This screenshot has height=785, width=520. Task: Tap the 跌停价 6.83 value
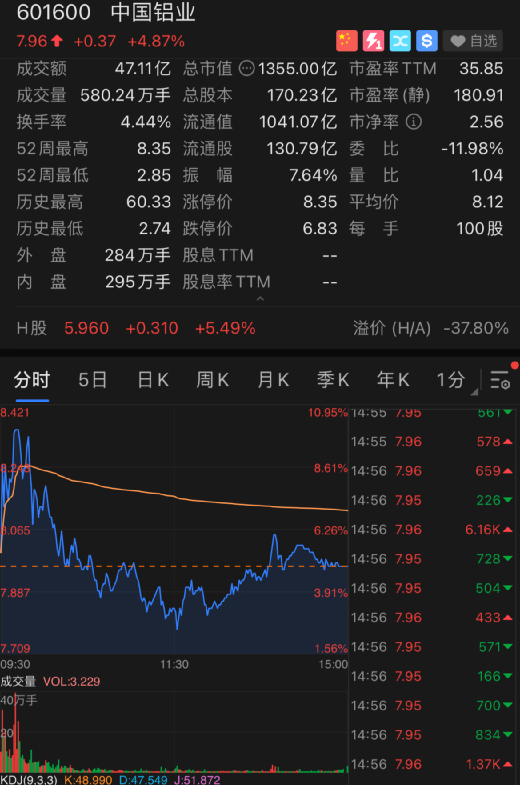coord(320,228)
